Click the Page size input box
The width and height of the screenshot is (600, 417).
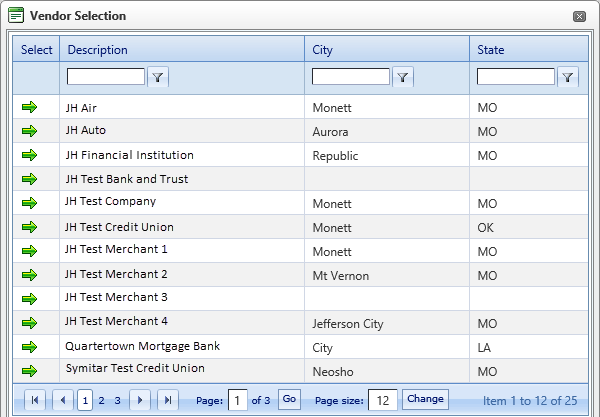click(383, 400)
